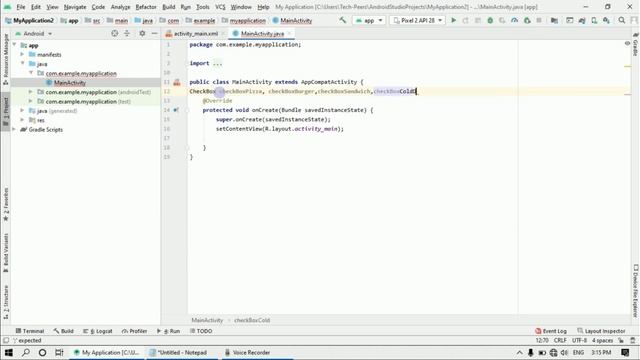Click the Windows Start button
The width and height of the screenshot is (640, 360).
coord(9,352)
